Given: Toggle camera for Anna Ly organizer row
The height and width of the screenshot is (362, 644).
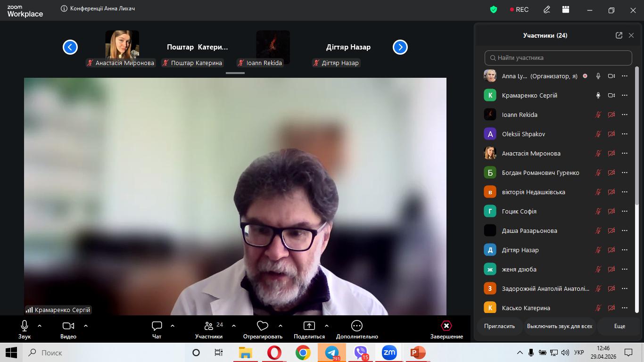Looking at the screenshot, I should pyautogui.click(x=611, y=76).
